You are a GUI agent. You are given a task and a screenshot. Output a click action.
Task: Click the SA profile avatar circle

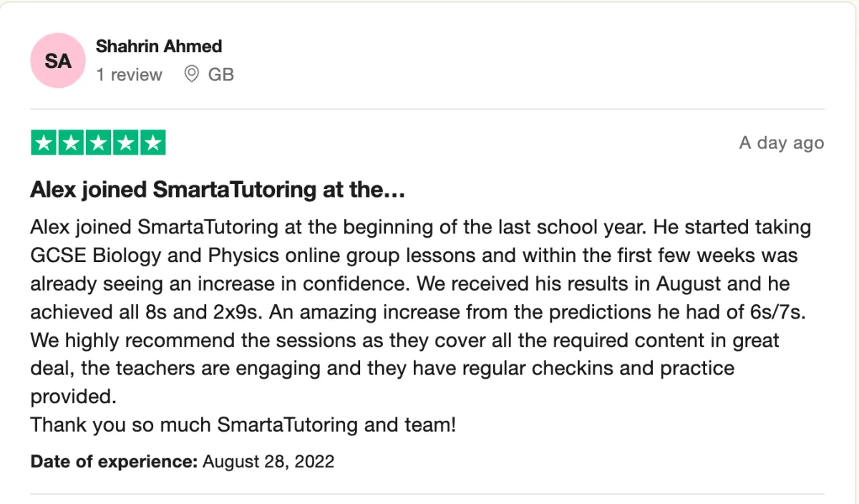[58, 61]
